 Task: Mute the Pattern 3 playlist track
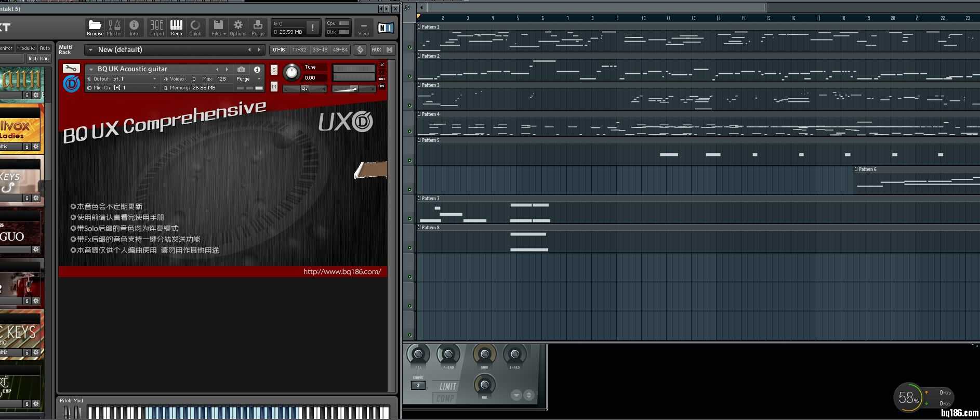click(x=409, y=106)
